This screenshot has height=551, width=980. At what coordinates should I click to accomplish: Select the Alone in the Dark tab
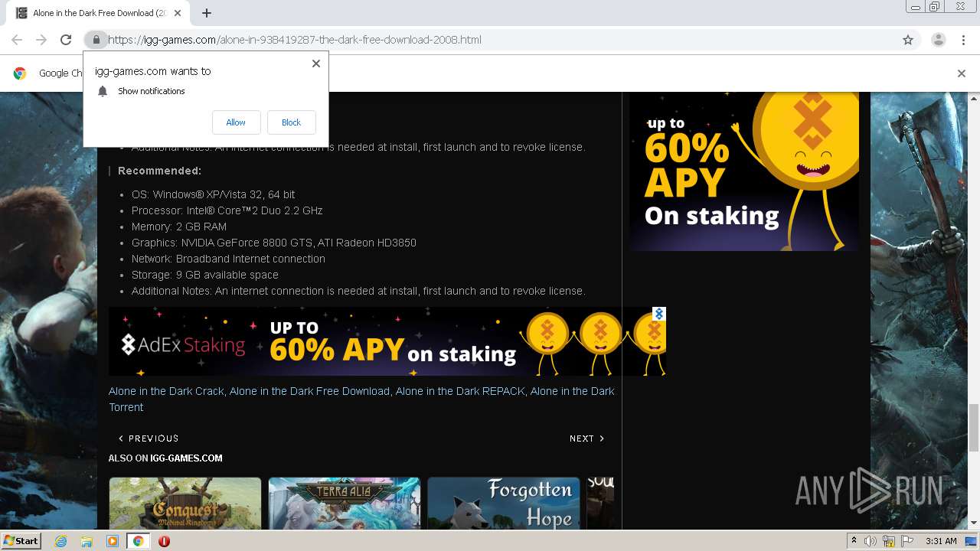[98, 13]
